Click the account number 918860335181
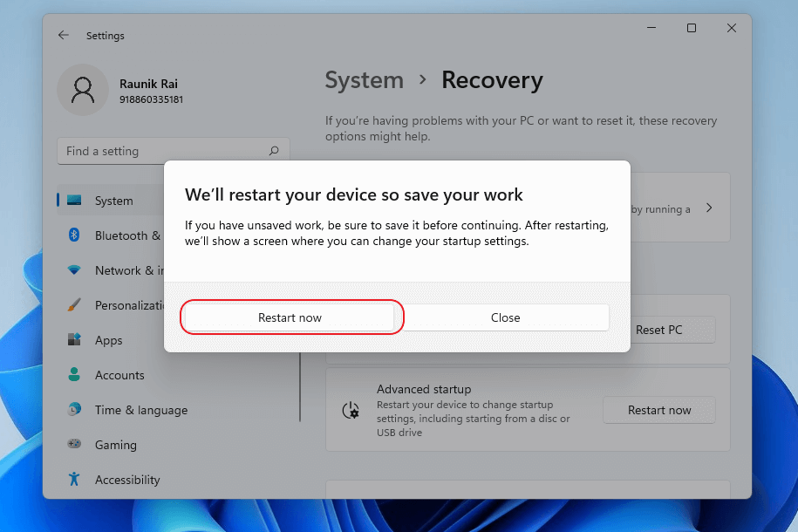Viewport: 798px width, 532px height. [x=151, y=99]
